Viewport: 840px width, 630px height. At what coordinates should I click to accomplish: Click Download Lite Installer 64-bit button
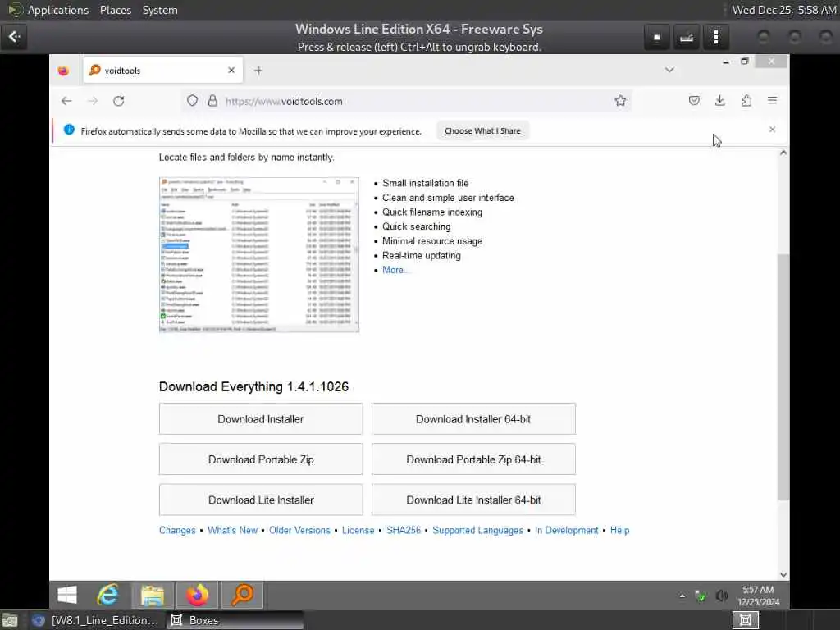pos(473,500)
